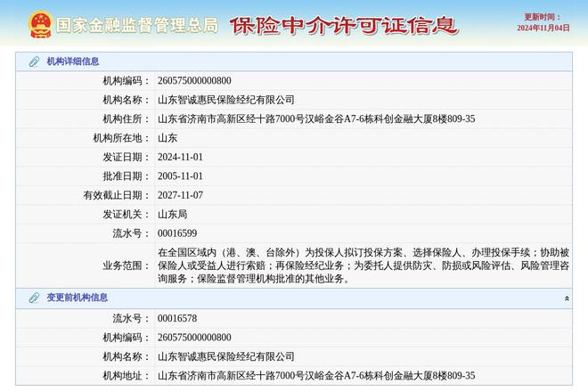Click 机构名称 value in 变更前机构信息 section

[225, 356]
